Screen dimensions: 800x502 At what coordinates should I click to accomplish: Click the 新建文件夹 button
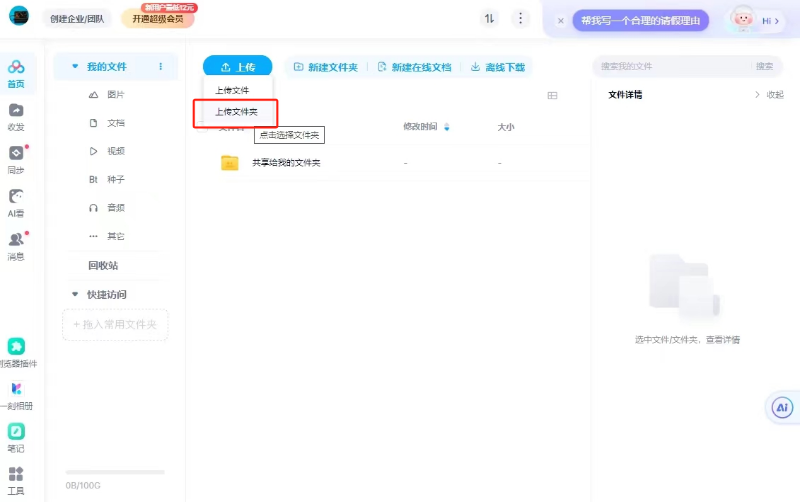325,67
